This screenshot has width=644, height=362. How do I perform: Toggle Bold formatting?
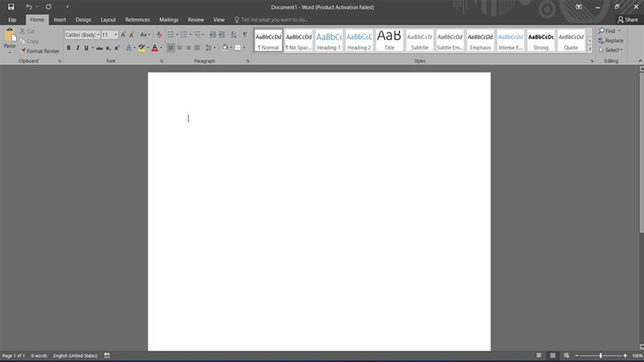click(68, 48)
